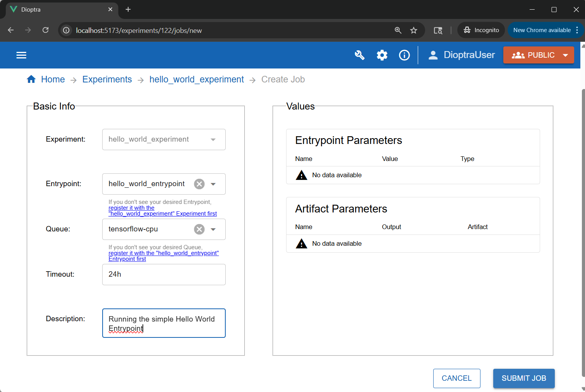Expand the Queue dropdown options

coord(213,229)
